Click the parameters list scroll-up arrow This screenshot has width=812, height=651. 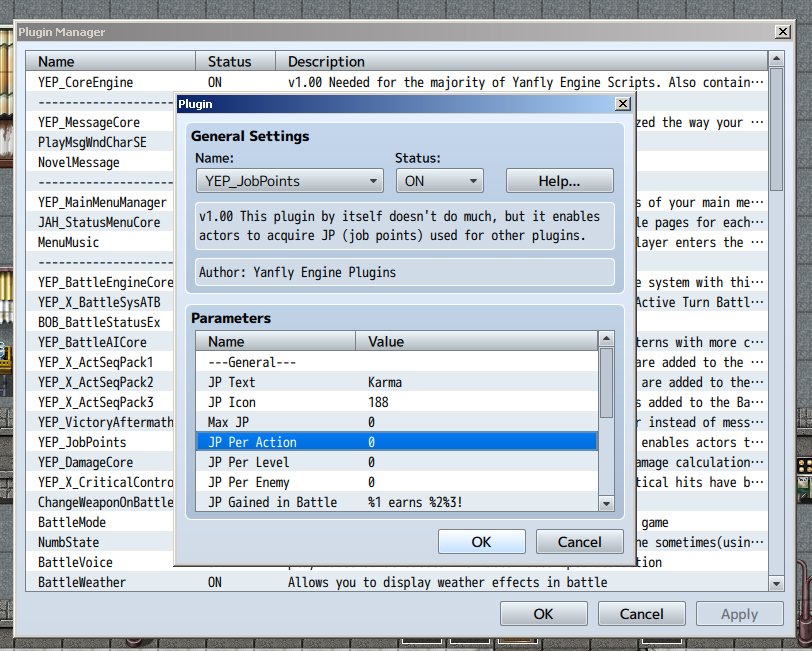point(606,339)
